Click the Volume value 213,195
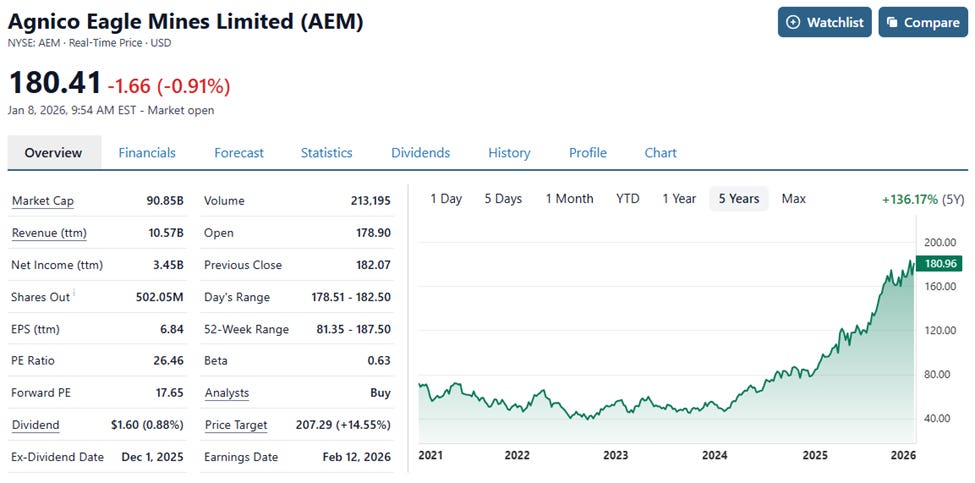This screenshot has width=975, height=483. coord(371,201)
